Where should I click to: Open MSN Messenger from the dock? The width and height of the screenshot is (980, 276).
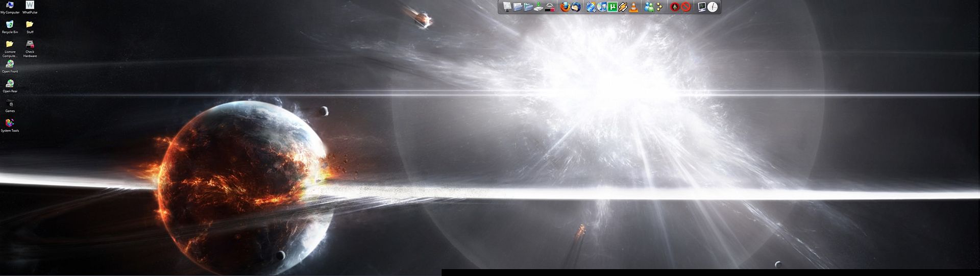(649, 7)
